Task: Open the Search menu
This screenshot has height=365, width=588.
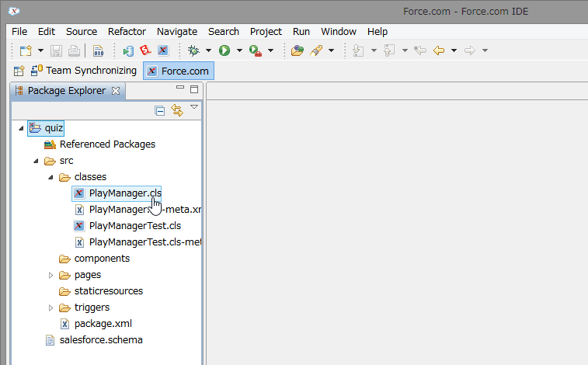Action: (224, 32)
